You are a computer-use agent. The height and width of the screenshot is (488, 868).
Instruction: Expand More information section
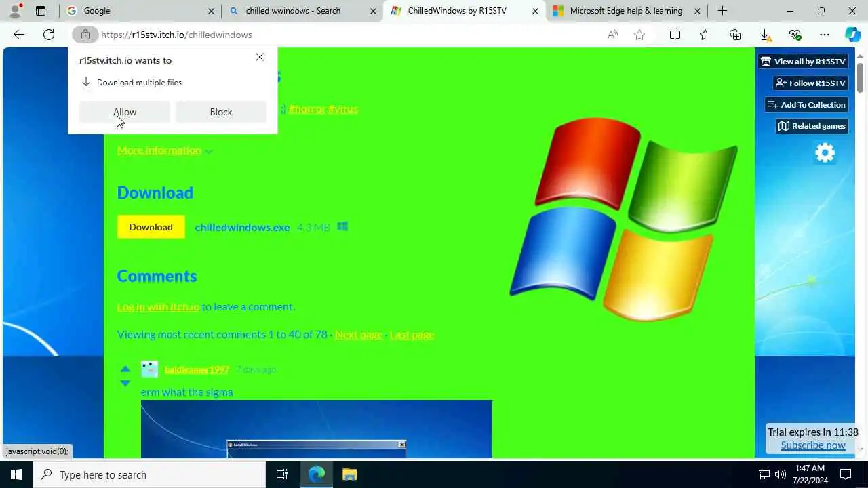165,150
